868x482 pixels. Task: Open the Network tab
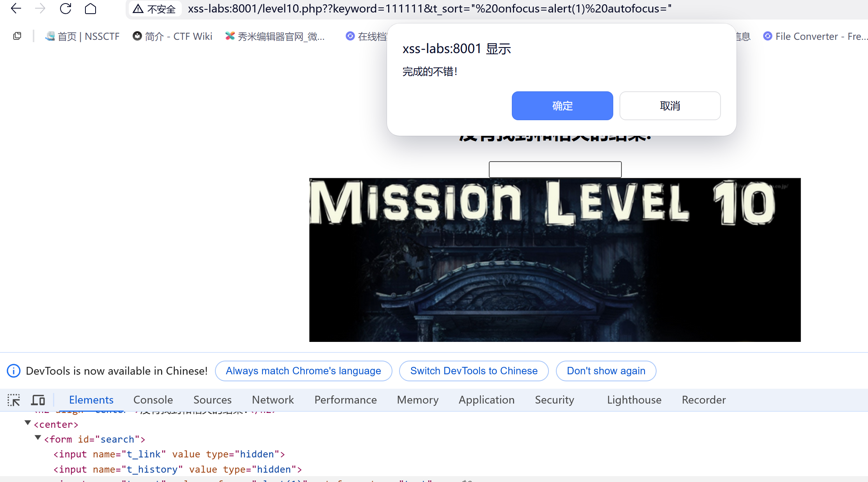point(273,400)
